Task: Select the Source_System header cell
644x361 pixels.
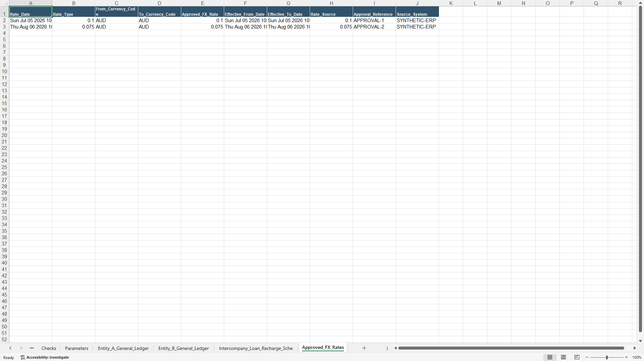Action: click(417, 12)
